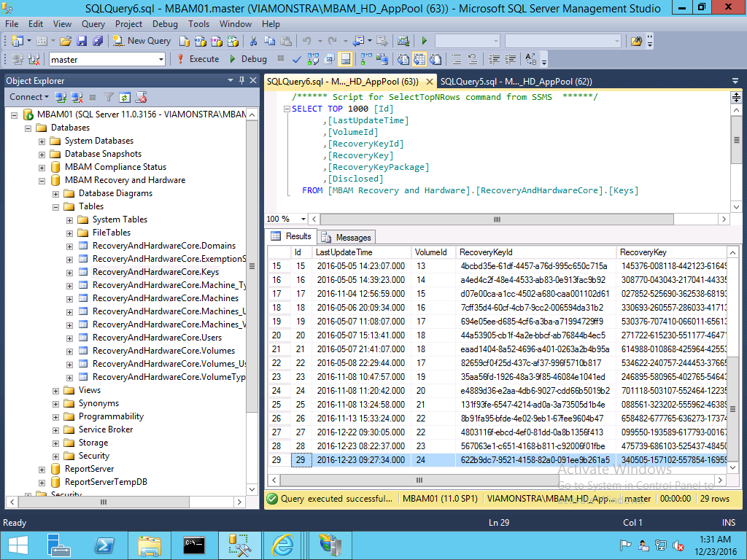Click the results grid horizontal scrollbar thumb
Viewport: 747px width, 560px height.
(x=419, y=480)
